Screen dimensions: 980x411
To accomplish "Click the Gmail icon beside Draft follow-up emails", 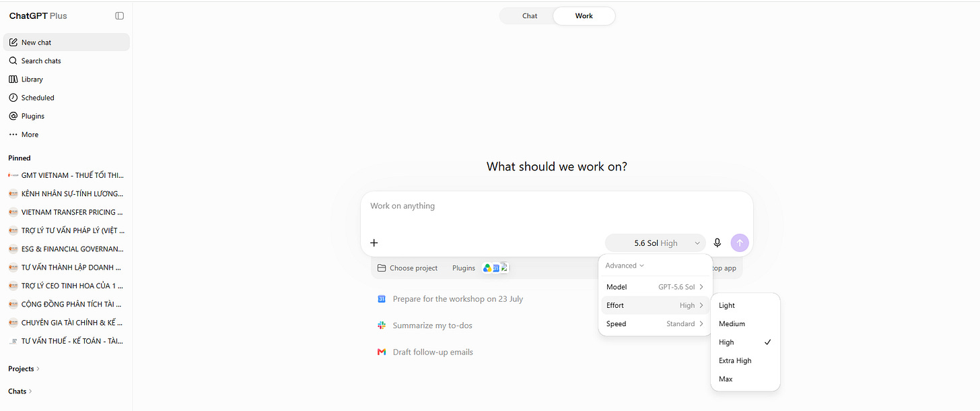I will coord(382,352).
